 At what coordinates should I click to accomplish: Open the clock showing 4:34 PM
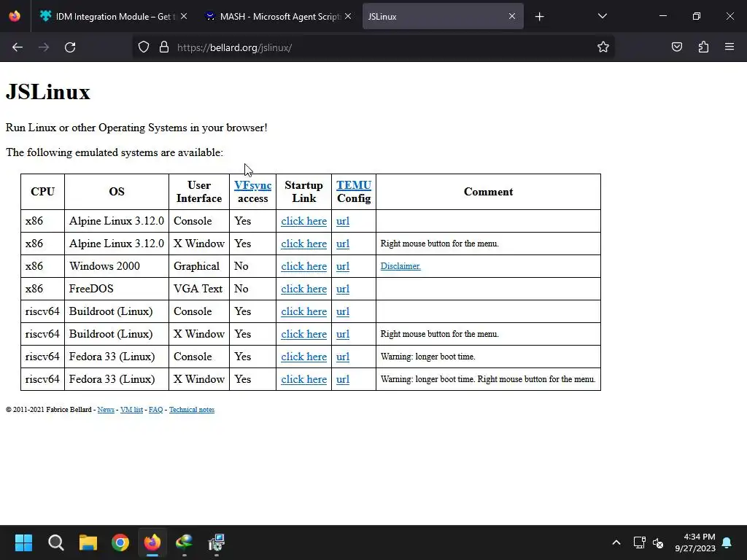pos(695,542)
